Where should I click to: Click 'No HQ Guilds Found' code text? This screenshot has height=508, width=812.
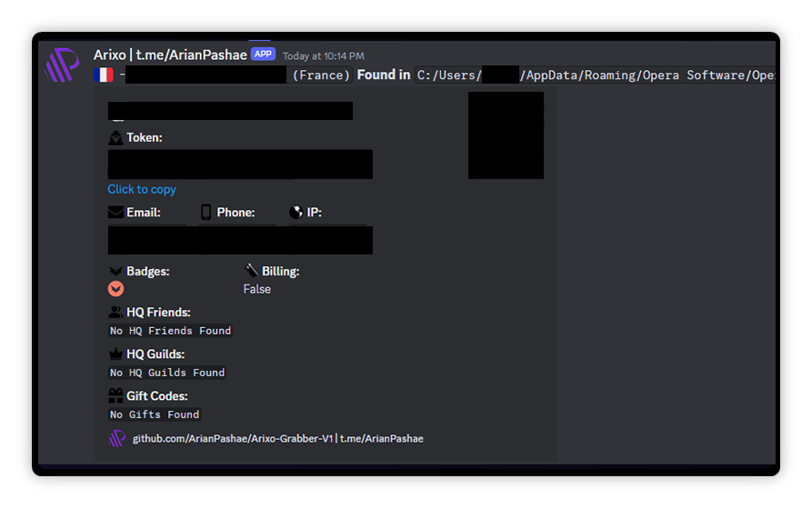click(x=166, y=373)
